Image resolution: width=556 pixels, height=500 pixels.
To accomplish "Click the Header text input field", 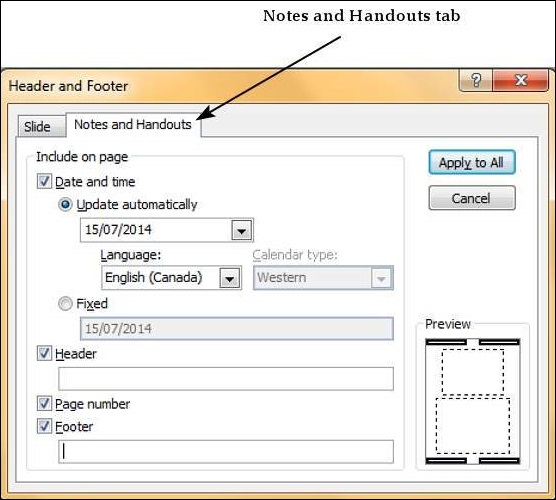I will pos(226,379).
